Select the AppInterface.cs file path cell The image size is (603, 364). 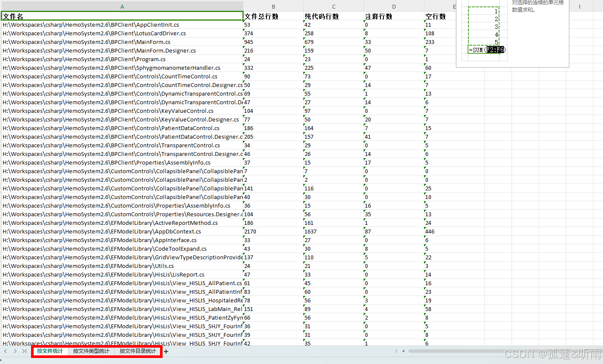click(122, 240)
